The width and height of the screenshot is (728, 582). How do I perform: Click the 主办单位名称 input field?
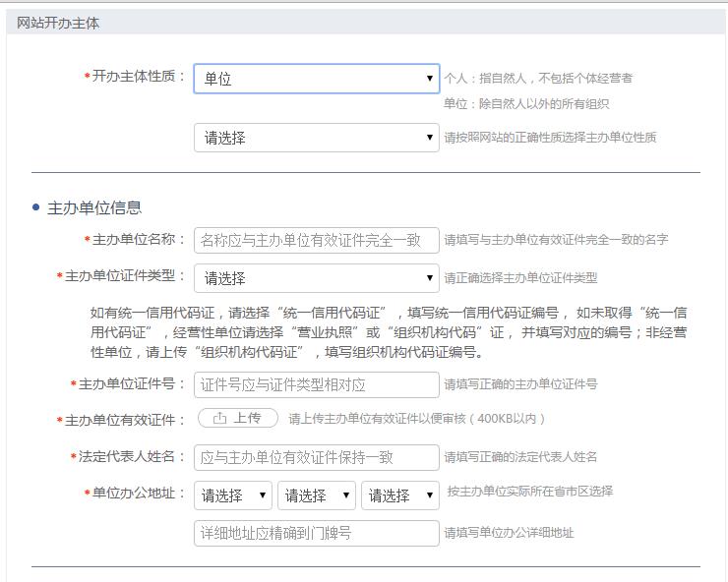pos(316,240)
